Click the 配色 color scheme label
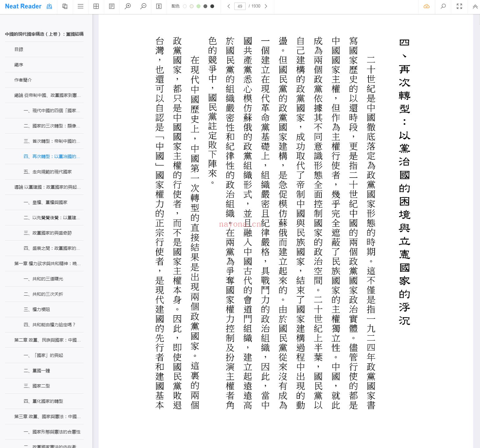 tap(176, 6)
